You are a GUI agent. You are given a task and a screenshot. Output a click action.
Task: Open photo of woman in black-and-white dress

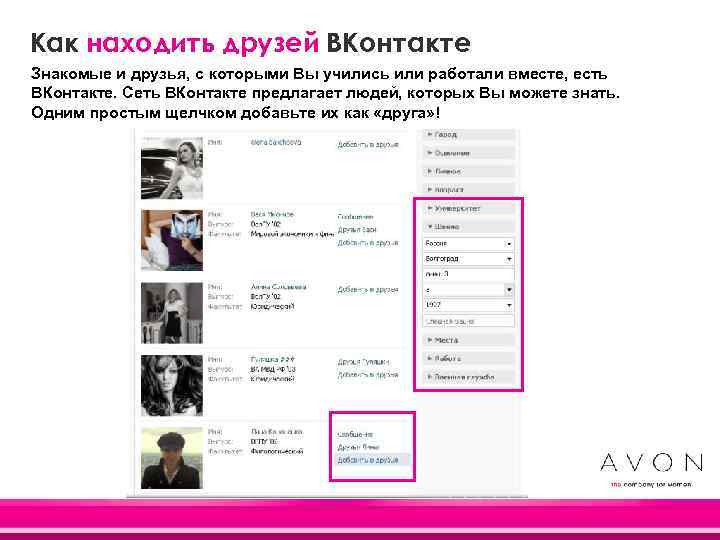coord(172,313)
